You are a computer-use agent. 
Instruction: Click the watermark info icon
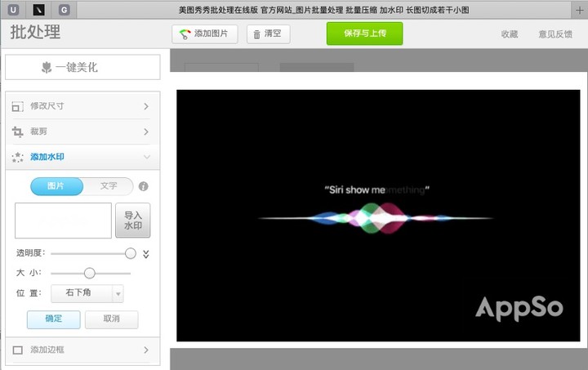[x=143, y=186]
